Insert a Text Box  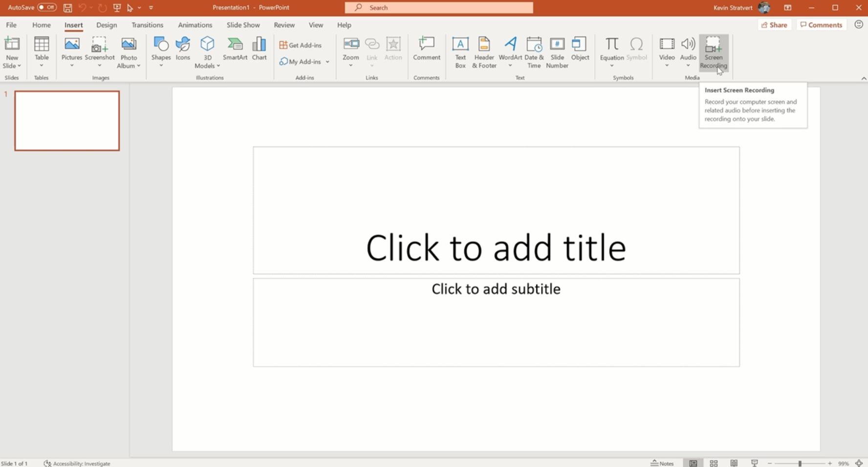460,51
